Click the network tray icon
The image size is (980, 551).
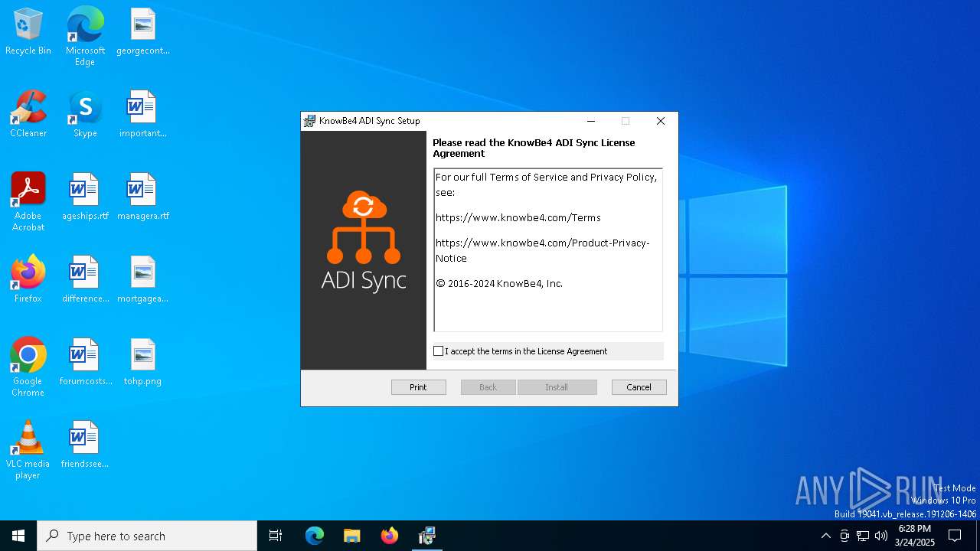pyautogui.click(x=863, y=536)
